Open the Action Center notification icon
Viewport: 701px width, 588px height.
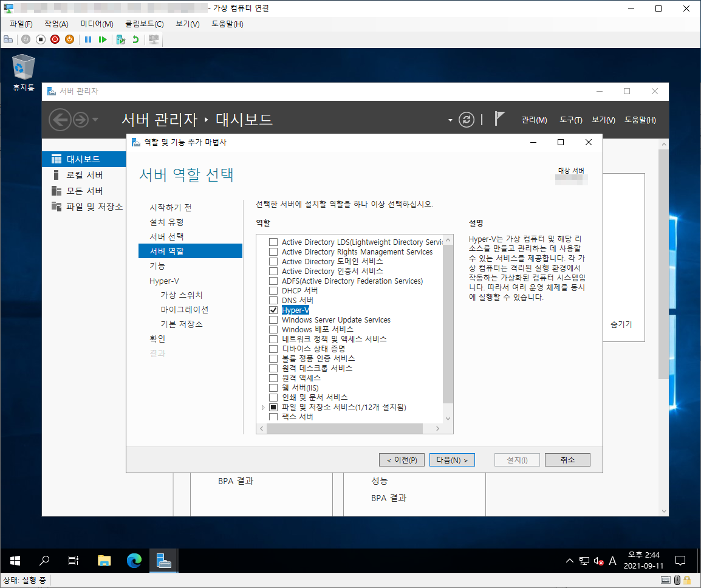click(680, 560)
